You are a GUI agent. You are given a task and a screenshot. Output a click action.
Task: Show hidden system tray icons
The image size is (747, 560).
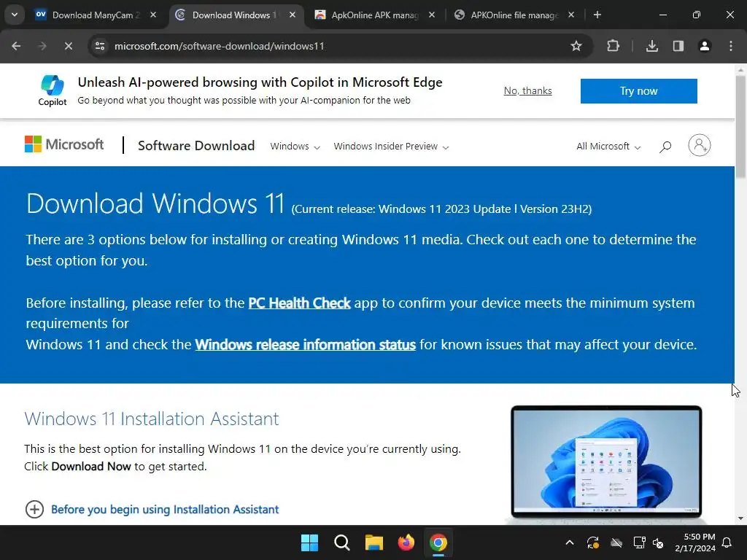569,542
